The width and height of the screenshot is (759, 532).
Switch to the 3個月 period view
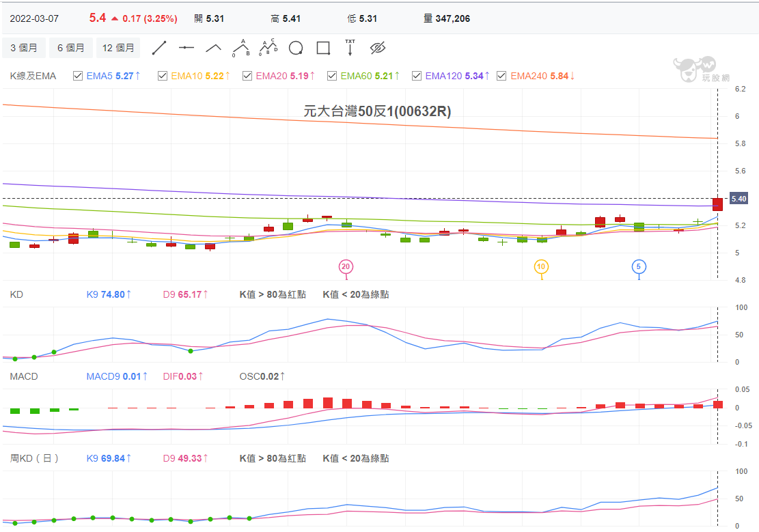coord(24,48)
